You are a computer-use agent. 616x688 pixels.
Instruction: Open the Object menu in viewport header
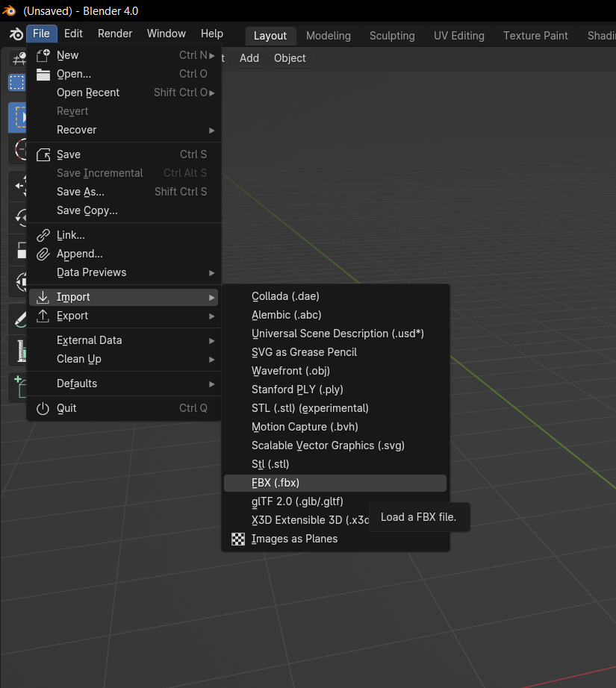pyautogui.click(x=290, y=58)
